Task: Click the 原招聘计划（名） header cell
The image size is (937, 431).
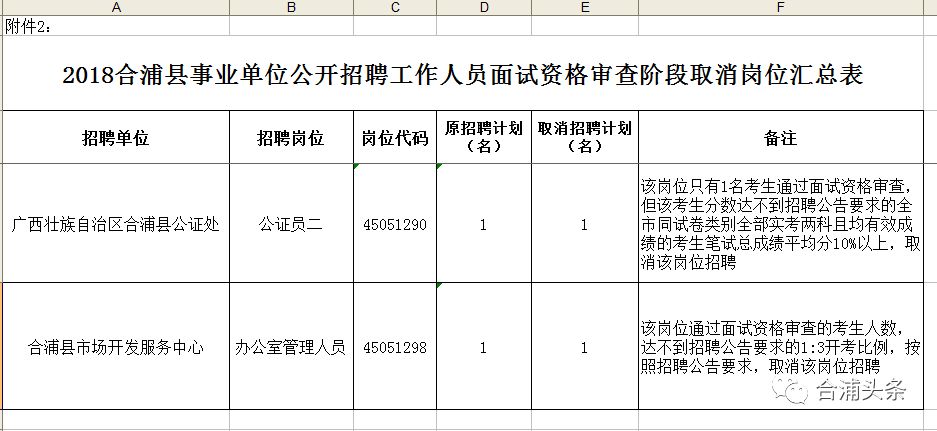Action: point(484,137)
